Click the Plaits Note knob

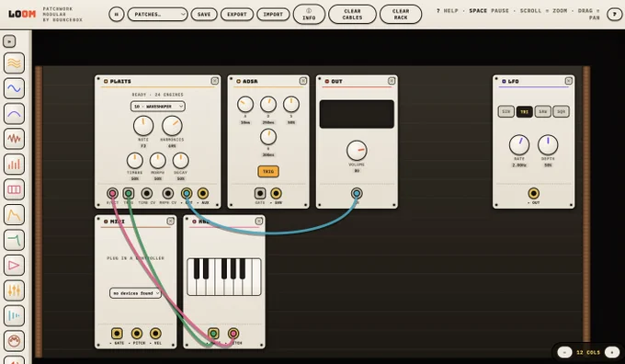(143, 126)
